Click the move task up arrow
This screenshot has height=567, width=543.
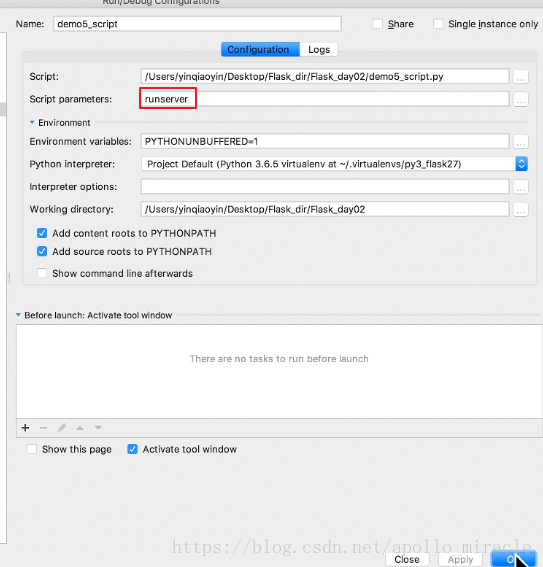[80, 428]
